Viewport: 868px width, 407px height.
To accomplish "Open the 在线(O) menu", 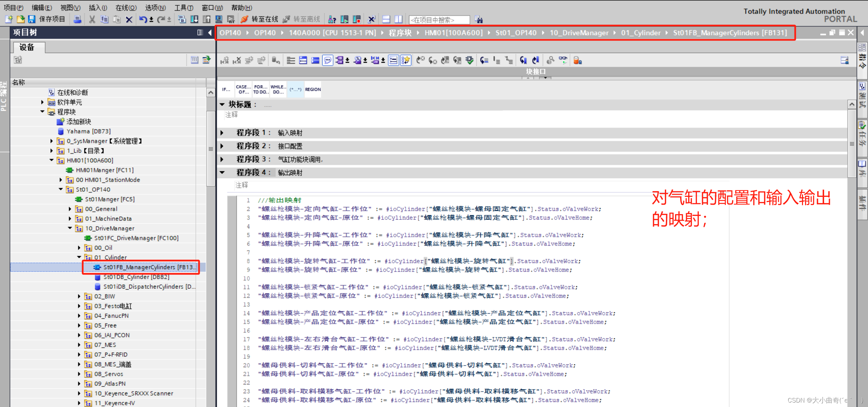I will (x=126, y=7).
